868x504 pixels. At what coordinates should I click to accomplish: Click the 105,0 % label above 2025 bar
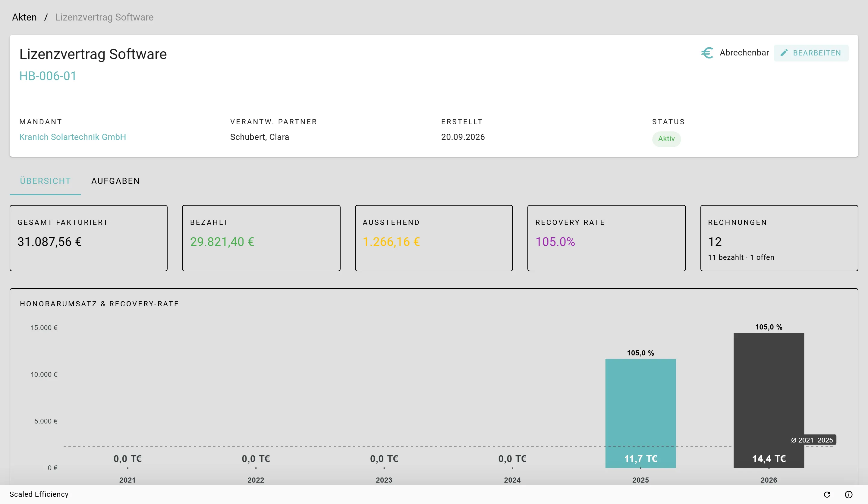(640, 353)
